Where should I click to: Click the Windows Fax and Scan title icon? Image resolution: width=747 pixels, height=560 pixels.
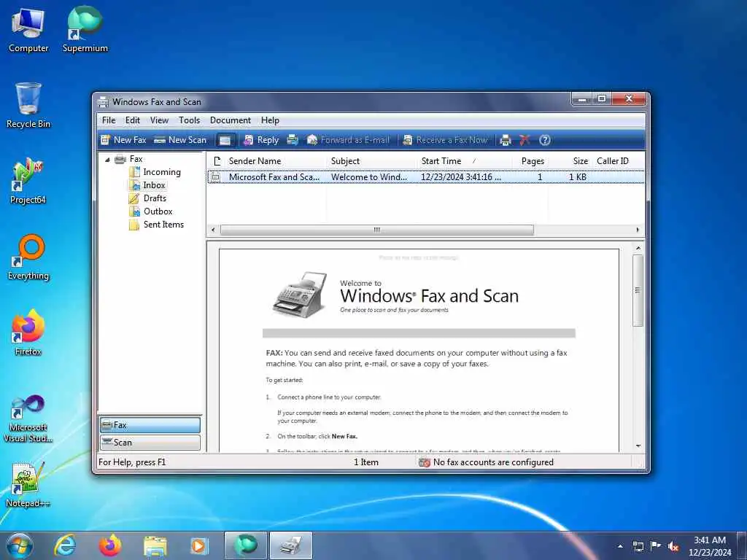(x=103, y=102)
